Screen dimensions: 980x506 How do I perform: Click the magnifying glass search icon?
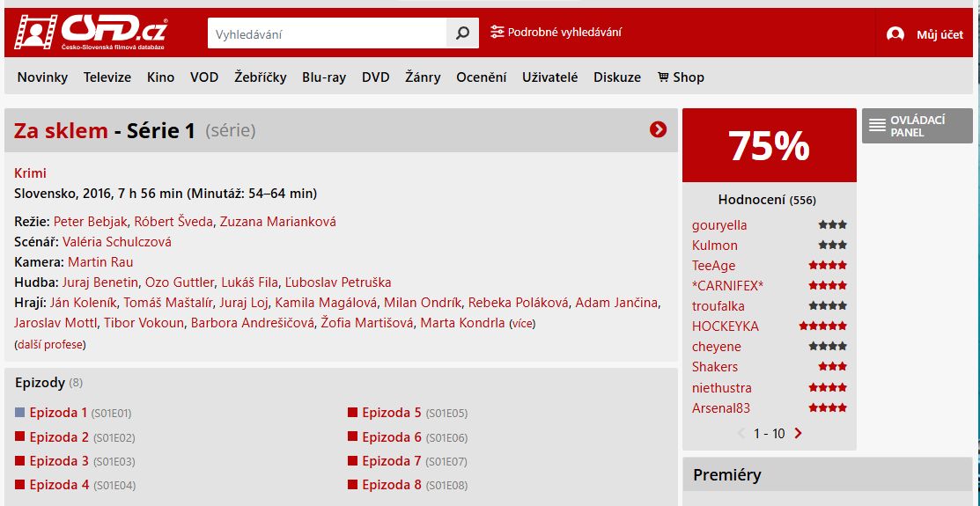(462, 33)
